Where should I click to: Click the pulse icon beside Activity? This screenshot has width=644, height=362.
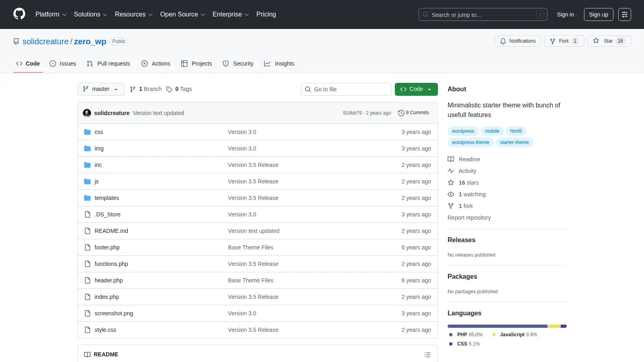pyautogui.click(x=451, y=171)
